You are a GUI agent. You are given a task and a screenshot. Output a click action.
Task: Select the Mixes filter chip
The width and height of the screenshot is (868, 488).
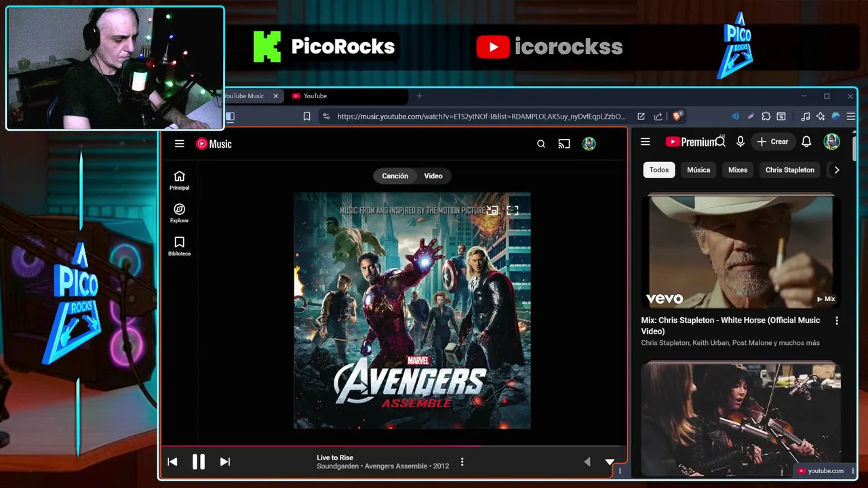(x=738, y=170)
